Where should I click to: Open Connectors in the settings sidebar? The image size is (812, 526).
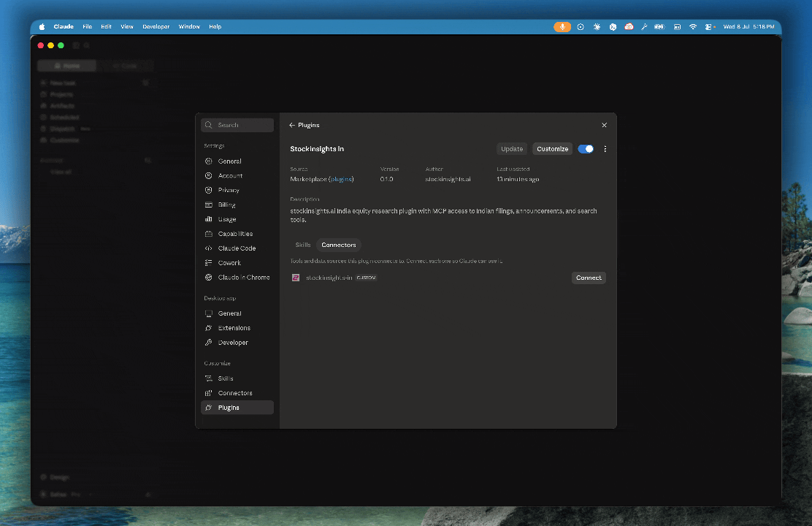(237, 393)
